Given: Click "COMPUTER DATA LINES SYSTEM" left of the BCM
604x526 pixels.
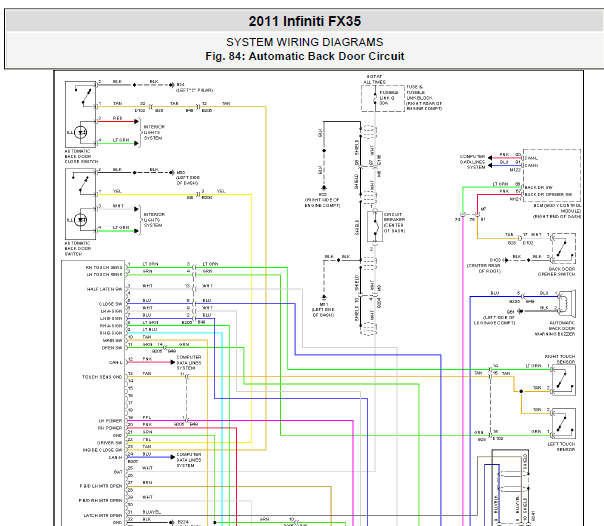Looking at the screenshot, I should tap(472, 162).
